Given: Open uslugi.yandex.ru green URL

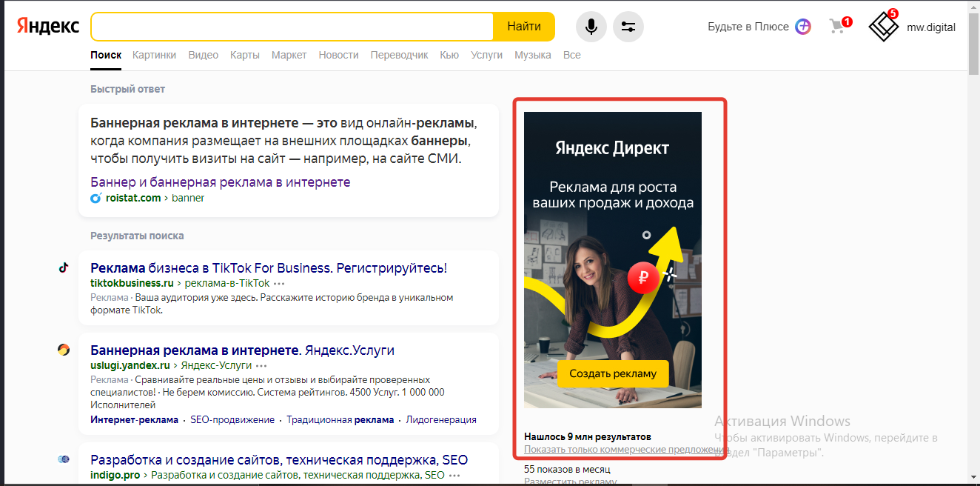Looking at the screenshot, I should coord(130,365).
